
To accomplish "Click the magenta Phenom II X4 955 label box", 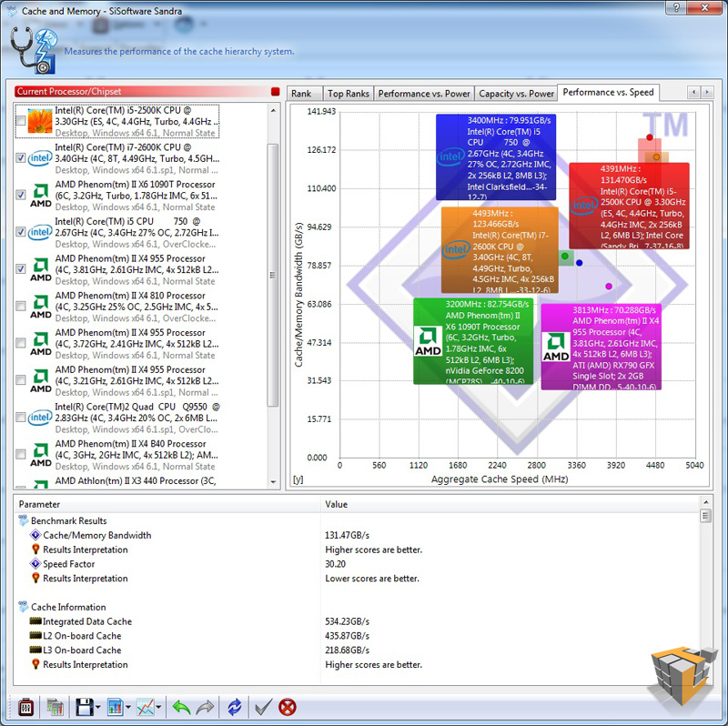I will [x=602, y=347].
